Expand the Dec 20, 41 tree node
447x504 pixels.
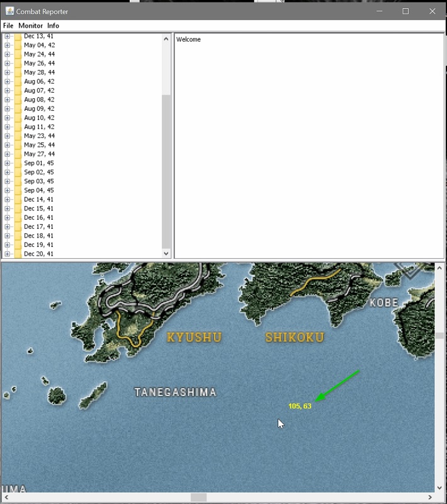pos(7,254)
